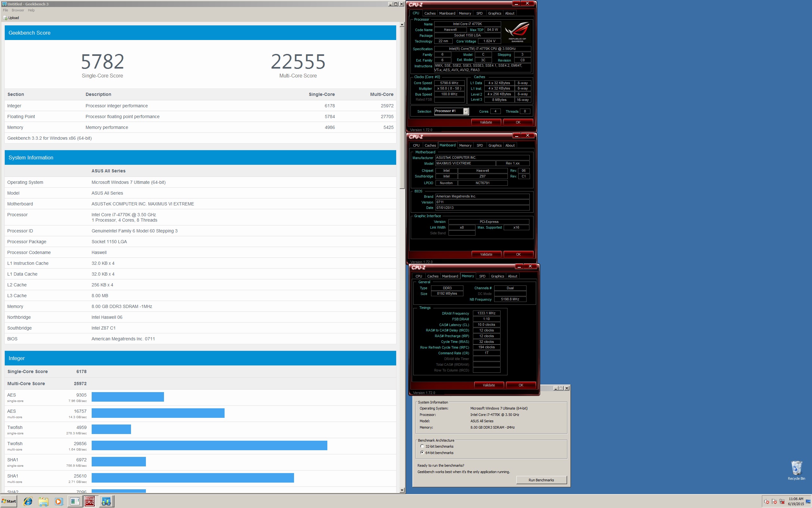Switch to SPD tab in top CPU-Z window
The image size is (812, 508).
(479, 13)
